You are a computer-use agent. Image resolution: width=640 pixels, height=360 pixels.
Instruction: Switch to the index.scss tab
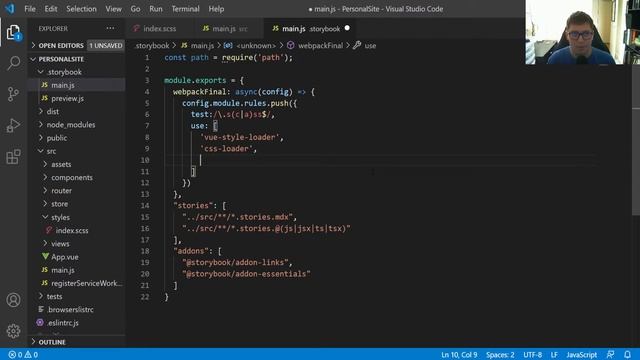click(160, 29)
